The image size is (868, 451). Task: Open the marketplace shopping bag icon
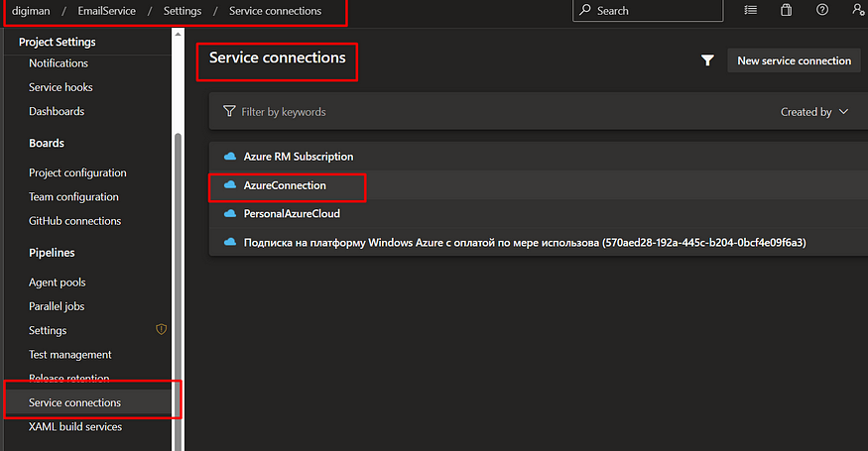(786, 10)
